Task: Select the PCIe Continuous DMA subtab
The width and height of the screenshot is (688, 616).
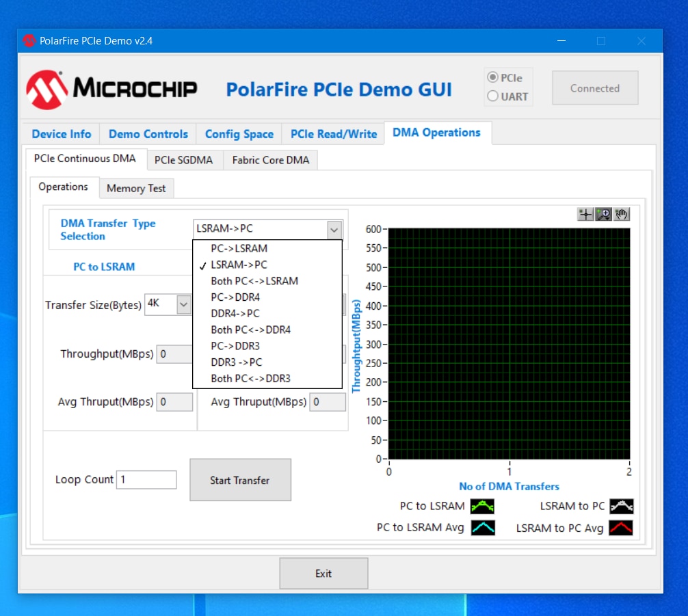Action: [x=85, y=159]
